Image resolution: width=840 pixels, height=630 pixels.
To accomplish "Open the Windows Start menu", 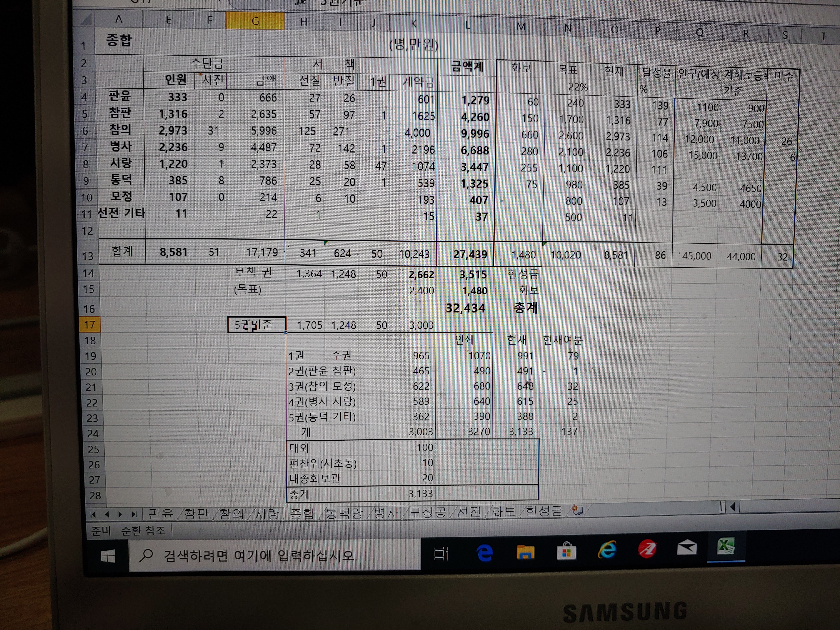I will coord(108,556).
